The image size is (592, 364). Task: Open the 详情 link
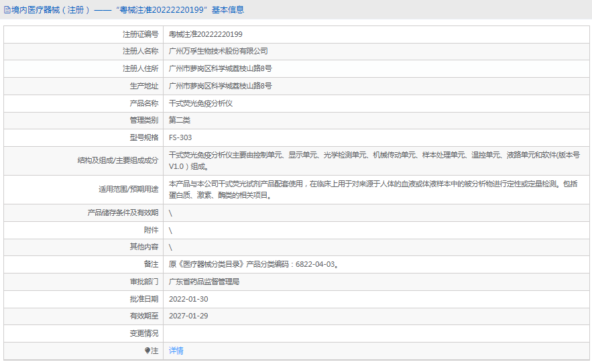point(176,351)
